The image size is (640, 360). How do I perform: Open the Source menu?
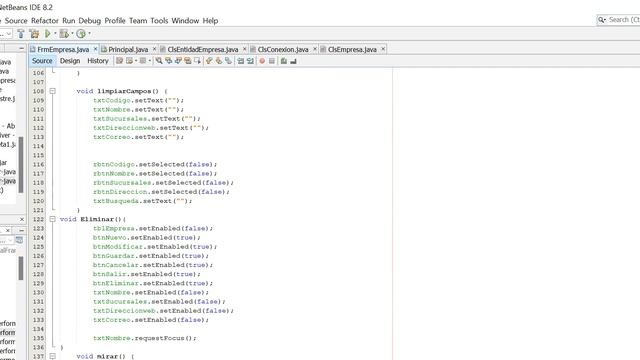click(16, 21)
